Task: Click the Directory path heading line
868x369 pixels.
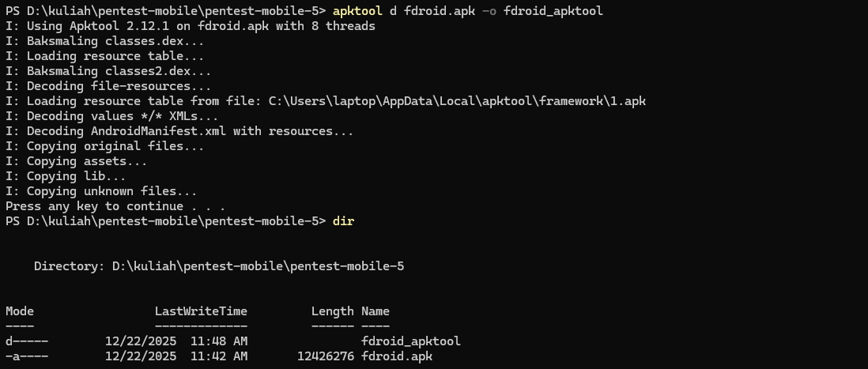Action: [219, 266]
